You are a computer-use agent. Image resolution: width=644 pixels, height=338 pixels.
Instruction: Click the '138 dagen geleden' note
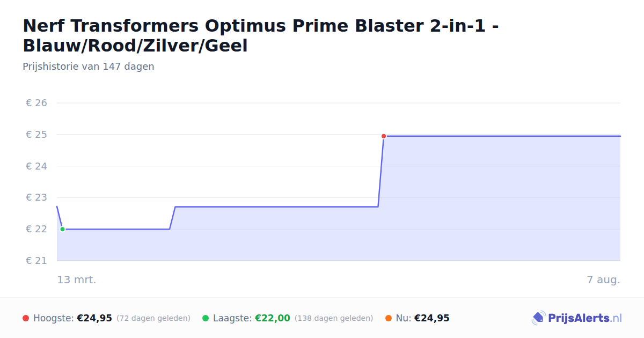click(x=334, y=318)
